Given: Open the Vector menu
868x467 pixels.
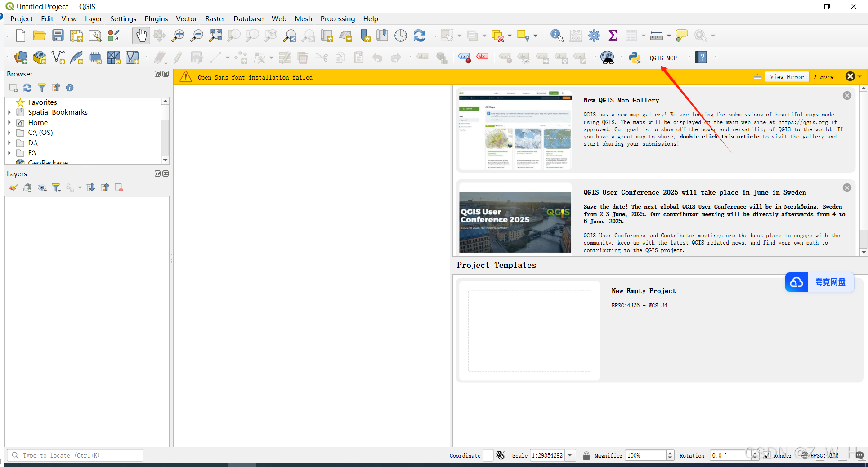Looking at the screenshot, I should click(187, 18).
